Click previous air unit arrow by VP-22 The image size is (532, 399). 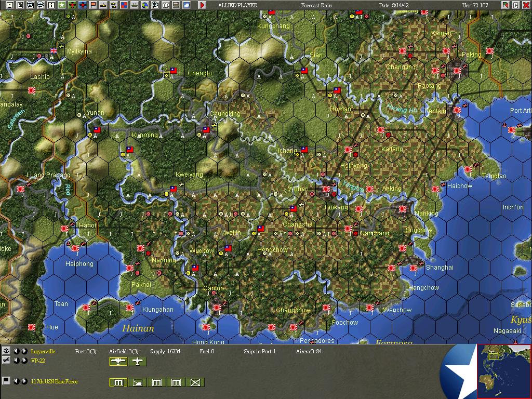point(16,361)
